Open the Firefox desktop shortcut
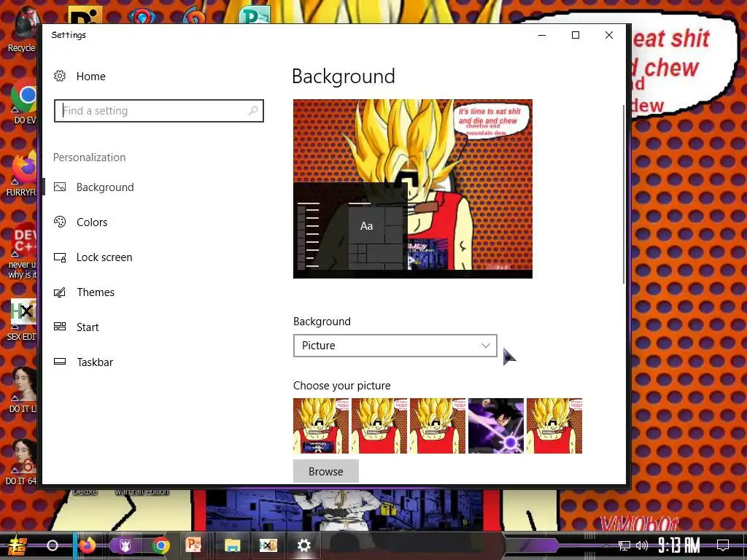This screenshot has height=560, width=747. point(23,174)
